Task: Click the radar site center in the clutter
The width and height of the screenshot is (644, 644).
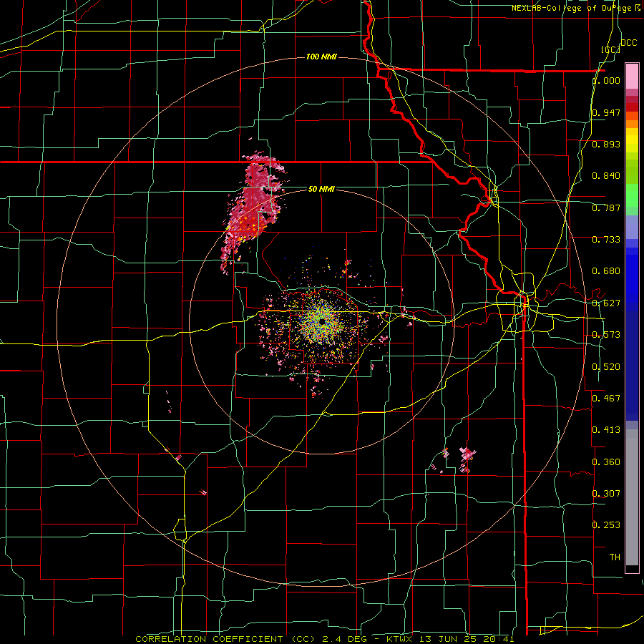Action: [323, 321]
